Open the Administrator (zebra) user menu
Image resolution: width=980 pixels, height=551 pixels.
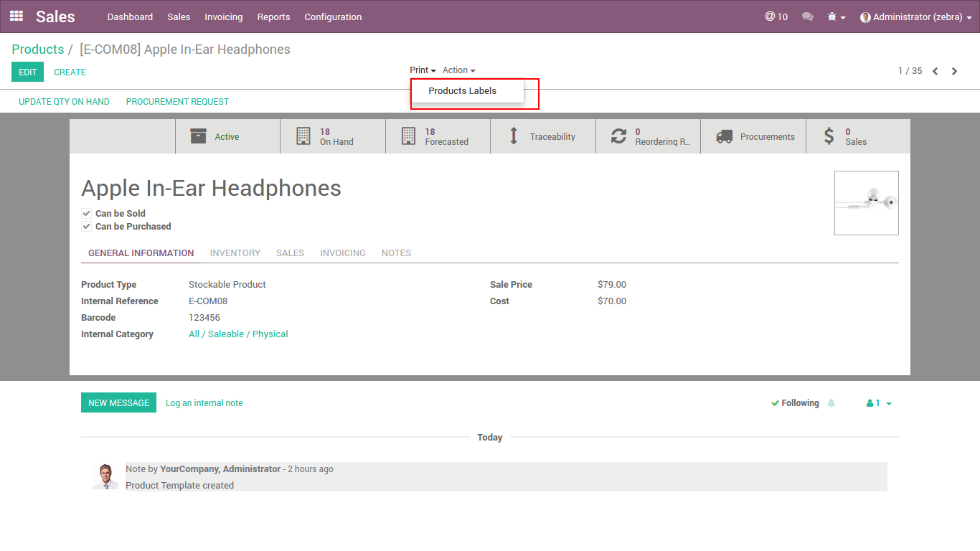click(916, 17)
